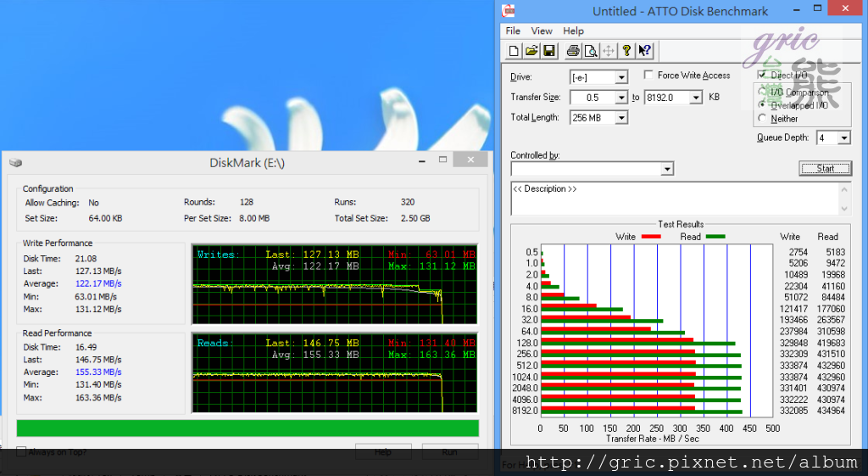
Task: Click the New file icon in ATTO toolbar
Action: pos(514,51)
